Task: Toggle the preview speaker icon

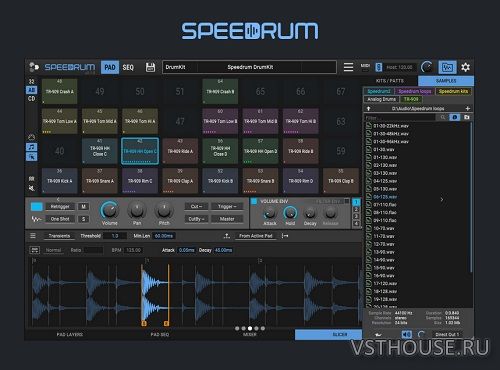Action: click(406, 334)
